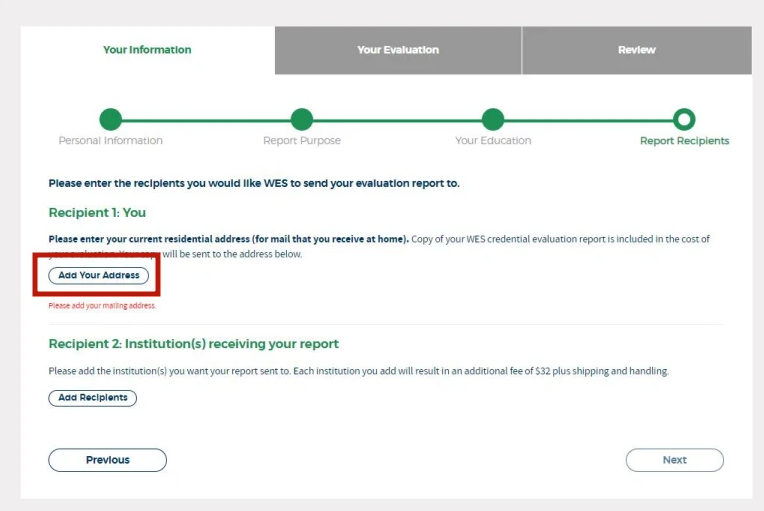Click the Add Your Address button
This screenshot has height=511, width=764.
98,275
